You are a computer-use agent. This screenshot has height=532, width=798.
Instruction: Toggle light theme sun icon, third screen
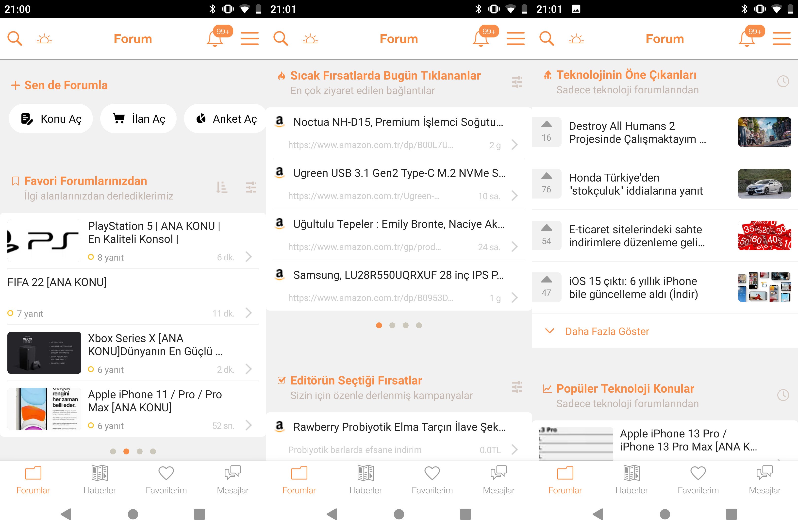tap(576, 39)
